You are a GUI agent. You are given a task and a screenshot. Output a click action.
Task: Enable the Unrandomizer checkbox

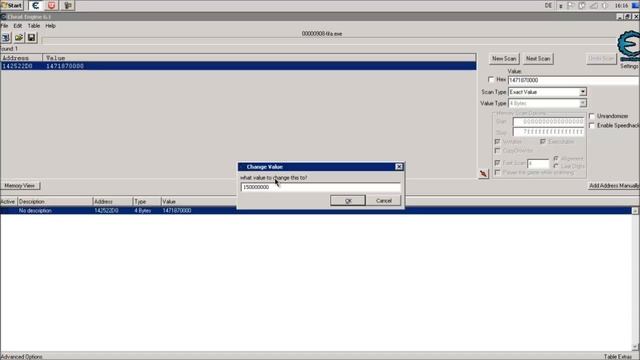click(x=592, y=116)
